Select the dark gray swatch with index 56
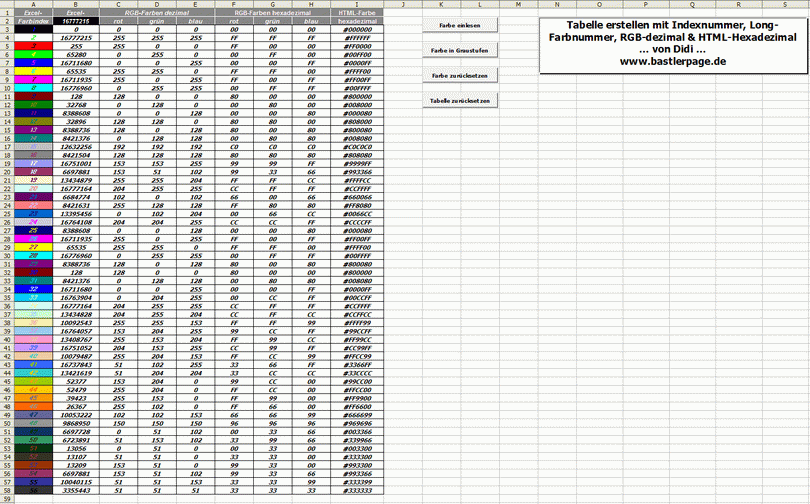This screenshot has height=504, width=810. point(34,491)
